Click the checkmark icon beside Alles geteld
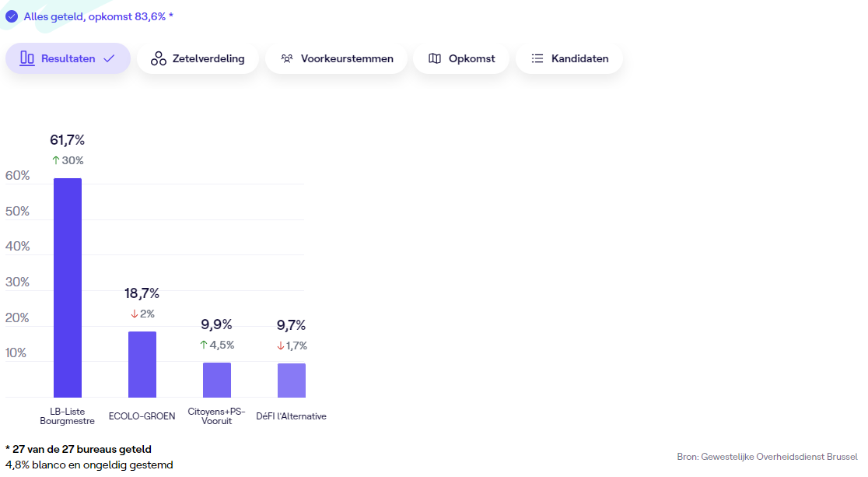 pos(12,16)
